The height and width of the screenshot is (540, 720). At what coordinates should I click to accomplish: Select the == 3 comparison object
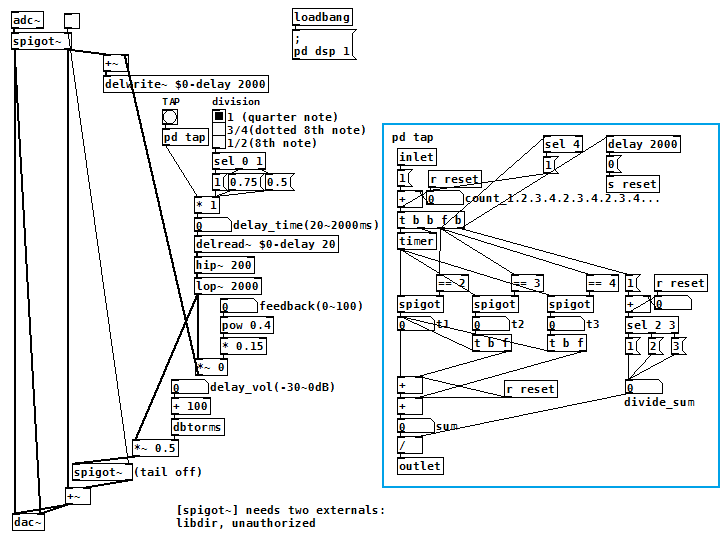tap(527, 283)
